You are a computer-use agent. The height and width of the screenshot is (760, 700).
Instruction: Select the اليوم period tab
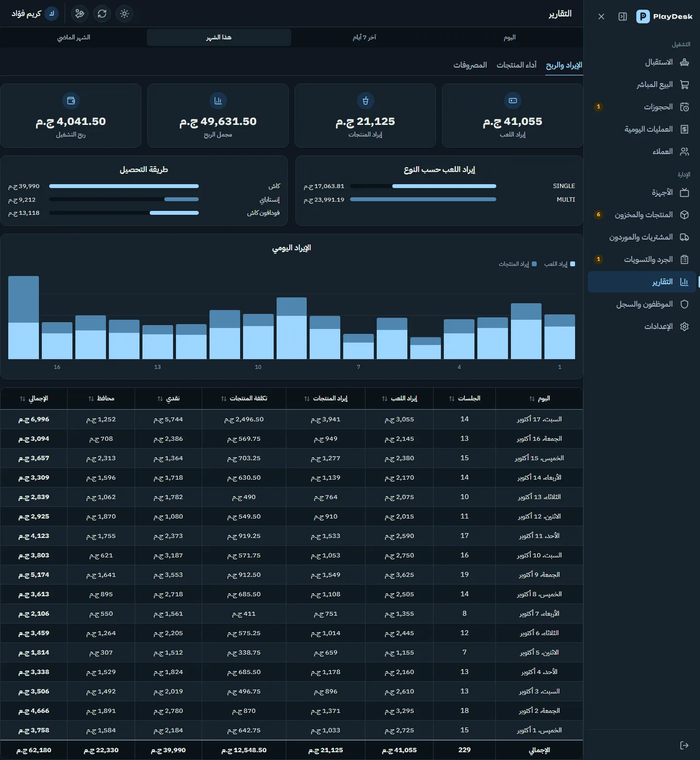pyautogui.click(x=510, y=37)
